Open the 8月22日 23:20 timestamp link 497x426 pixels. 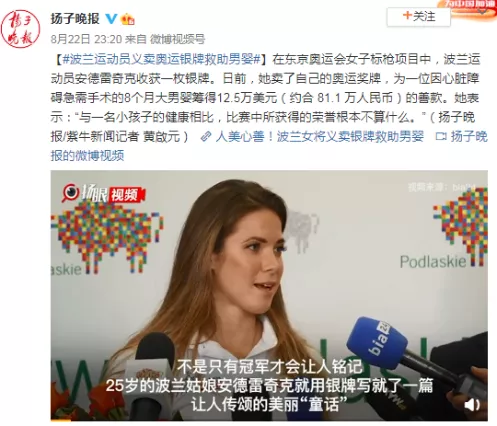coord(86,39)
